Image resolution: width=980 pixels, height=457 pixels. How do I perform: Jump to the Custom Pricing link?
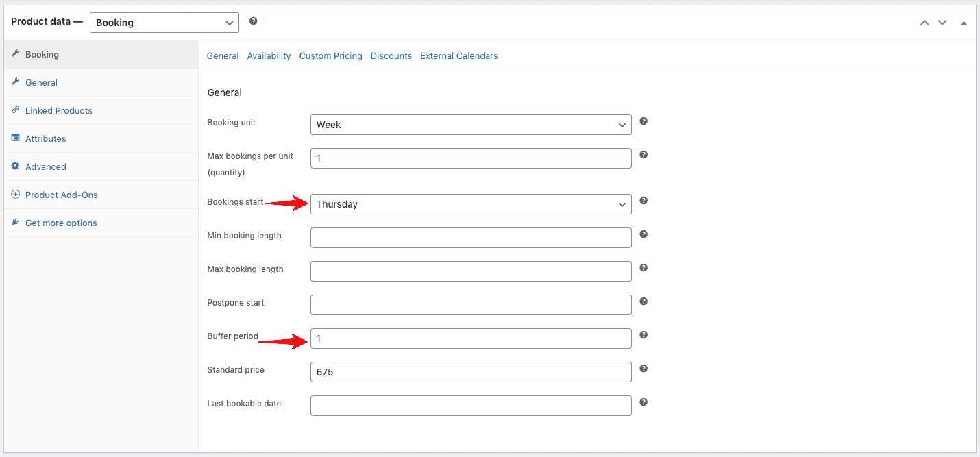point(330,56)
